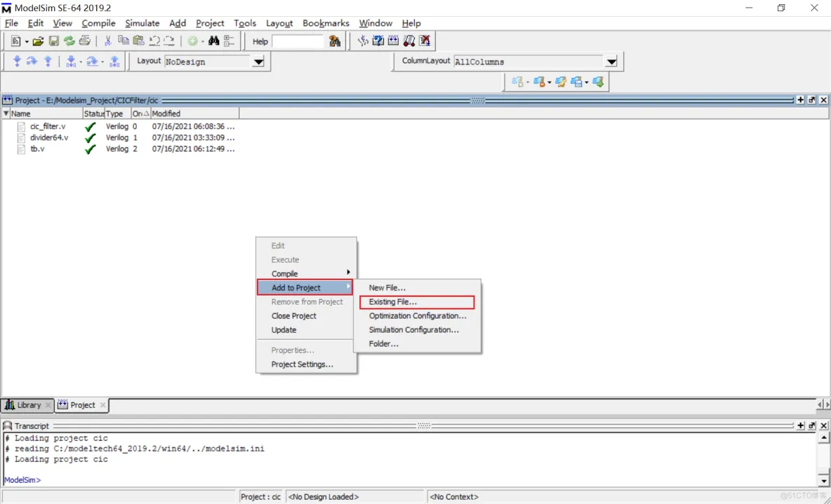Undock the Project panel
The height and width of the screenshot is (504, 831).
(x=812, y=100)
